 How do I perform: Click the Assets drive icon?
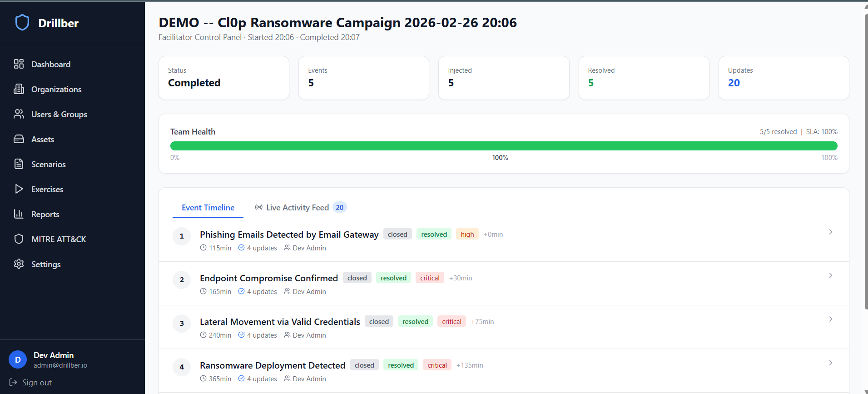point(19,139)
